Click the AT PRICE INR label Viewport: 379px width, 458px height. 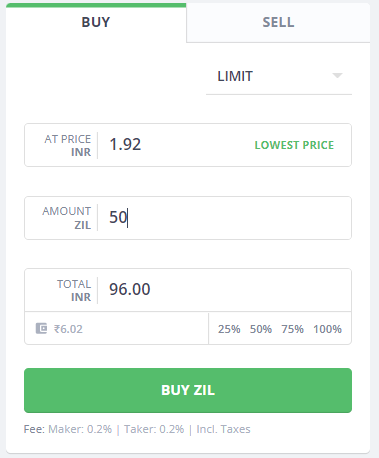coord(68,145)
